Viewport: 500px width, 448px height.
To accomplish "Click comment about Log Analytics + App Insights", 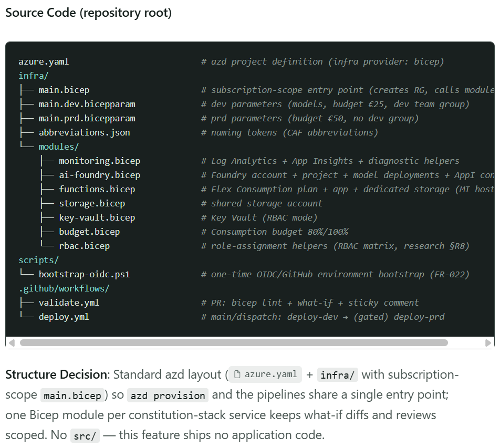I will point(330,161).
